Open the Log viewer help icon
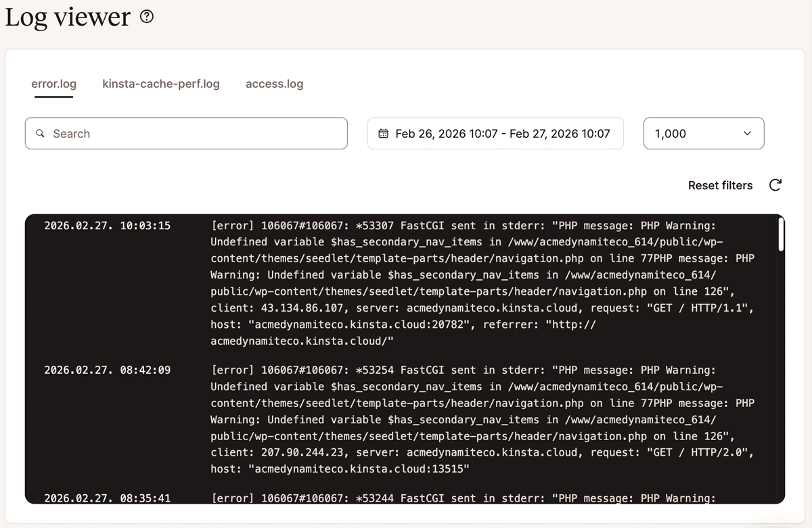The image size is (812, 528). click(147, 18)
